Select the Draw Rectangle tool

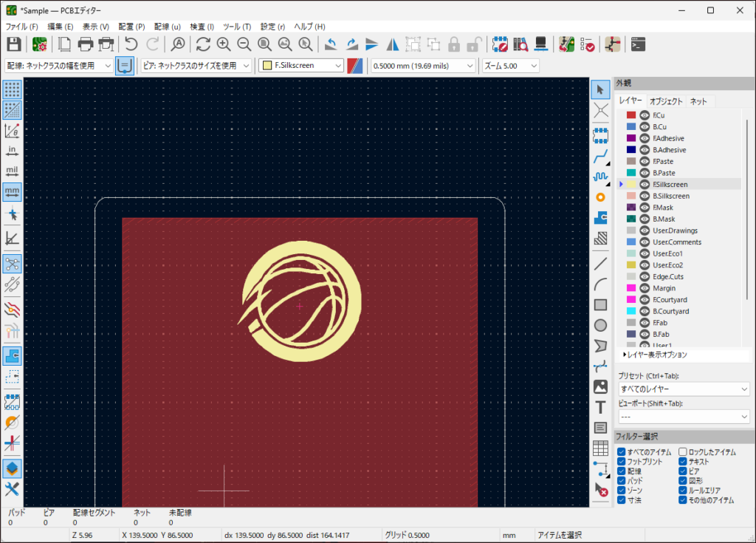point(601,304)
